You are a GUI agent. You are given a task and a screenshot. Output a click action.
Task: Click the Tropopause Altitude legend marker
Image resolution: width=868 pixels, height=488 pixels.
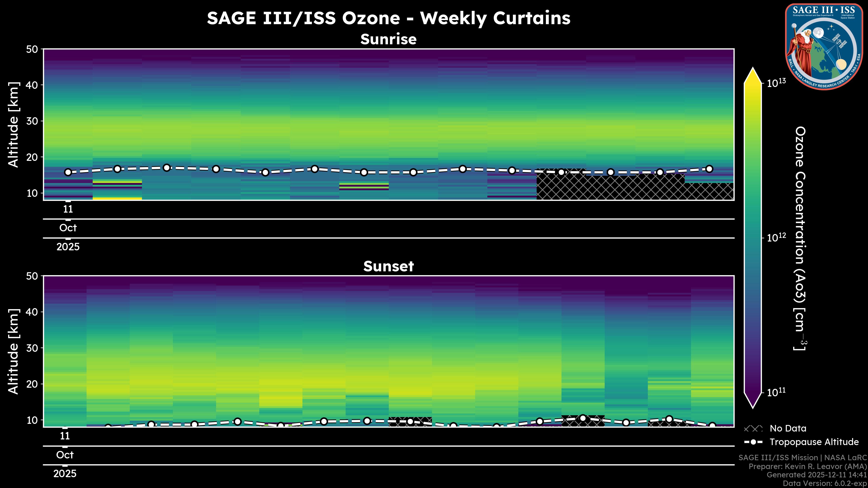coord(753,442)
